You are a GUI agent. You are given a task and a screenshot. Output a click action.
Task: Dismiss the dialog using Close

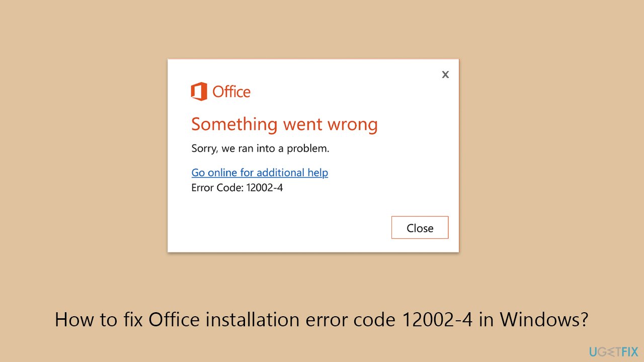[x=420, y=227]
